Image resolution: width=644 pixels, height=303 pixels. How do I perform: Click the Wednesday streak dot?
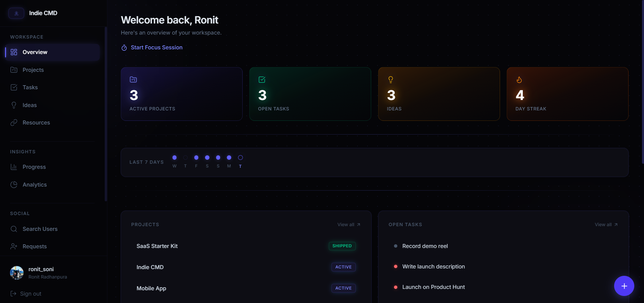pyautogui.click(x=175, y=157)
